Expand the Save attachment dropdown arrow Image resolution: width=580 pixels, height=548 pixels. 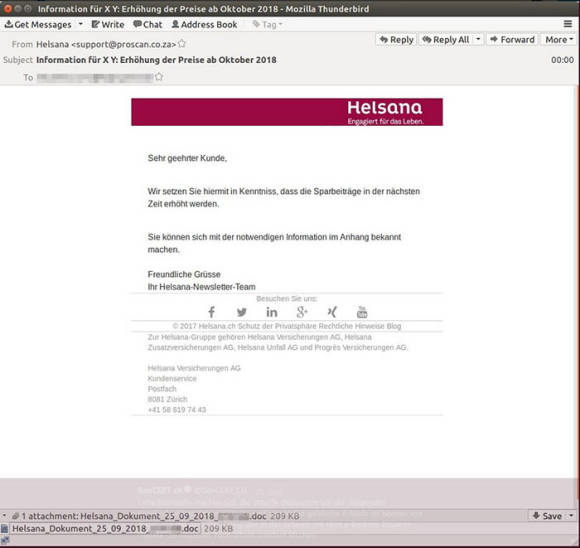(571, 515)
